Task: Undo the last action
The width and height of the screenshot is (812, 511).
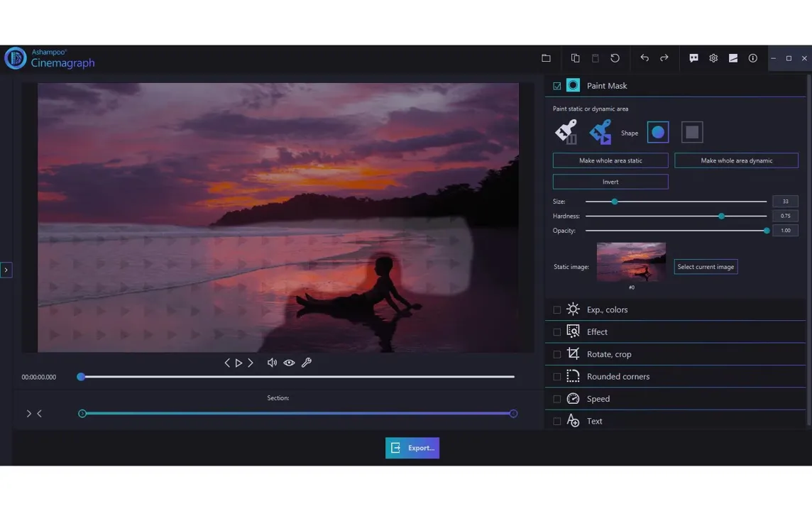Action: click(644, 58)
